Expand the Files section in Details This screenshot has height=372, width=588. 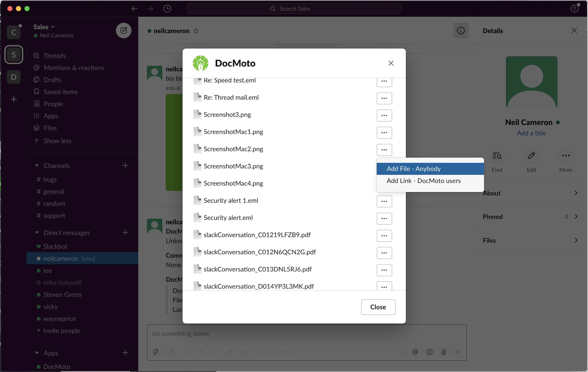[531, 241]
